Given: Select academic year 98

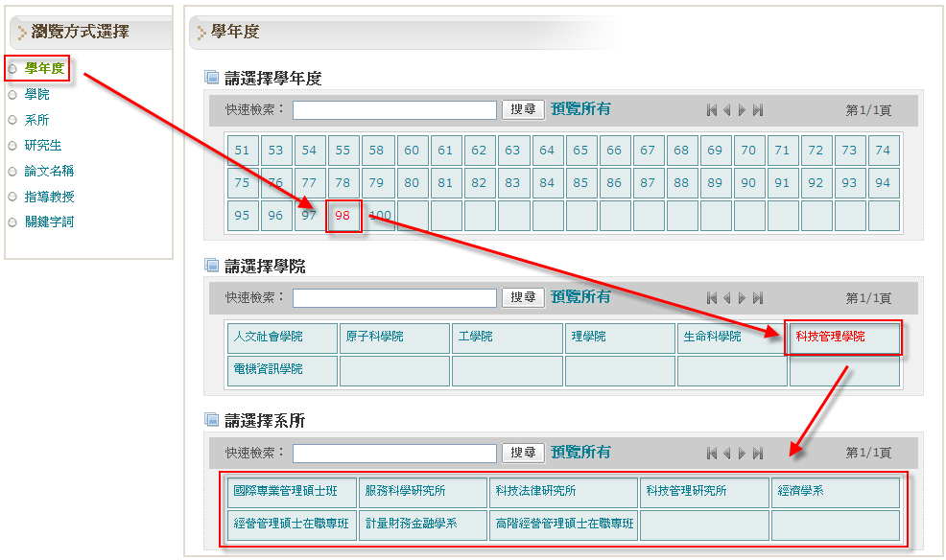Looking at the screenshot, I should click(x=343, y=216).
